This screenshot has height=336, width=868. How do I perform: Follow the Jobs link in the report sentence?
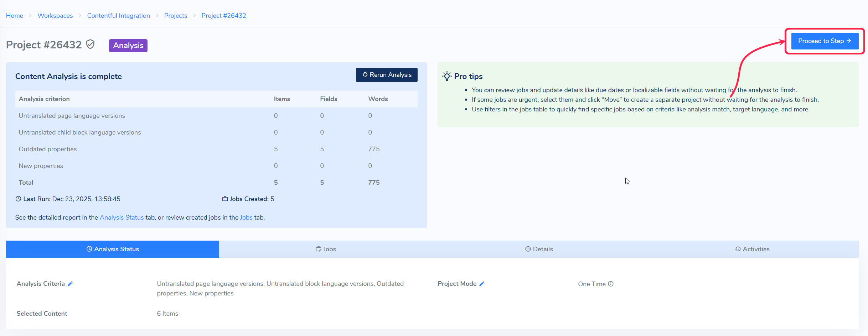(246, 217)
